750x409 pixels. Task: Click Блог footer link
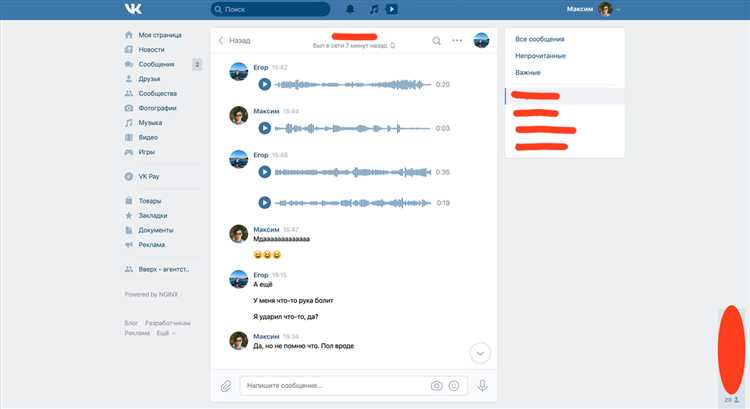tap(131, 323)
